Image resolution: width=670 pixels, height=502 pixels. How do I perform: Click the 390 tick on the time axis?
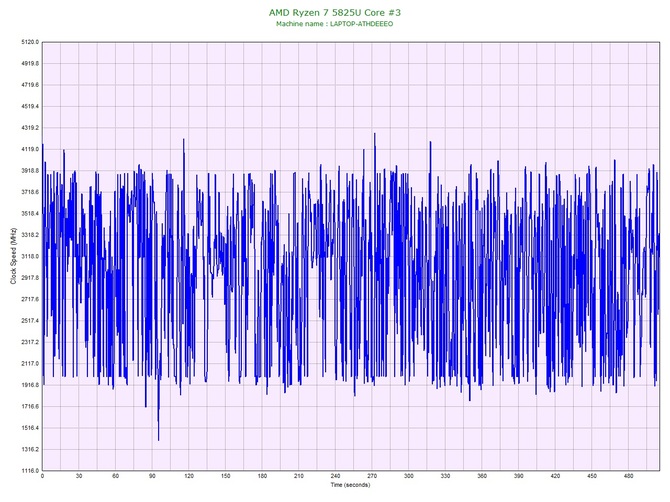tap(519, 476)
